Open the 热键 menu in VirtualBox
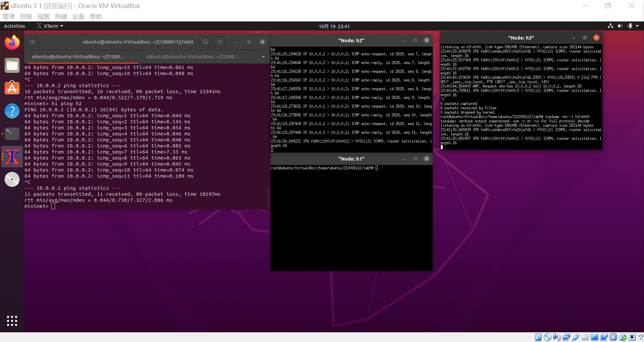 click(61, 17)
